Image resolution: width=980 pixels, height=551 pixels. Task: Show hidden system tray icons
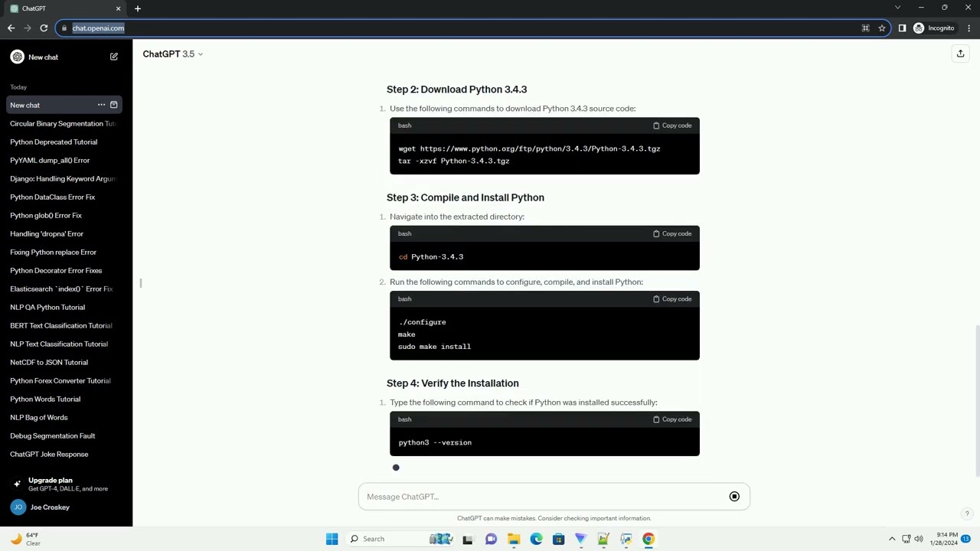[x=892, y=539]
